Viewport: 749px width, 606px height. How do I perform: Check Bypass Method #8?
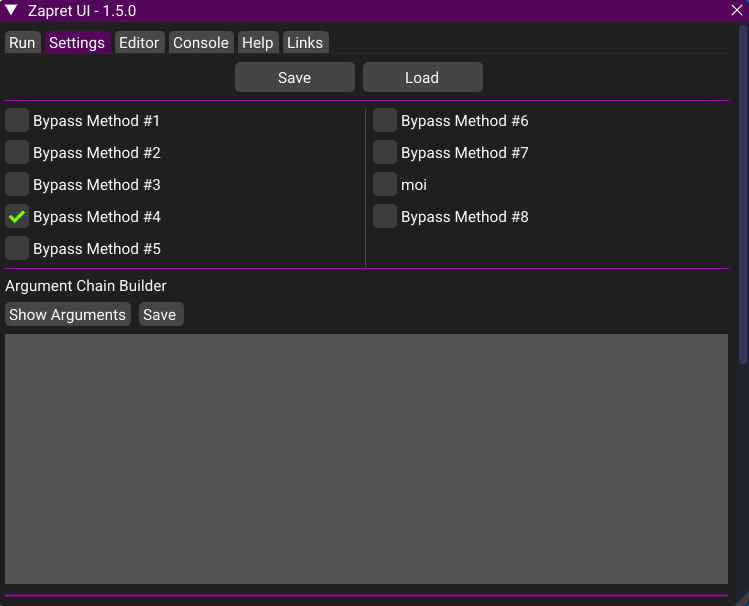pyautogui.click(x=385, y=216)
